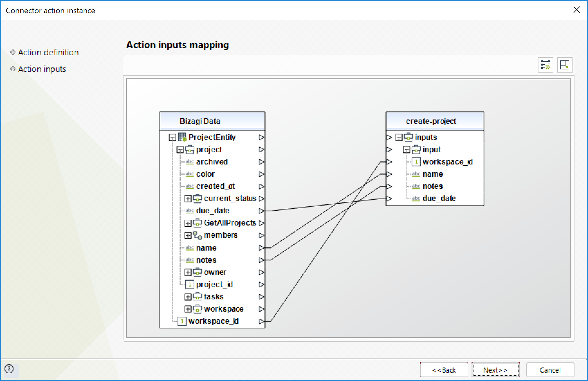Select the notes field in create-project
Viewport: 588px width, 381px height.
pyautogui.click(x=435, y=186)
